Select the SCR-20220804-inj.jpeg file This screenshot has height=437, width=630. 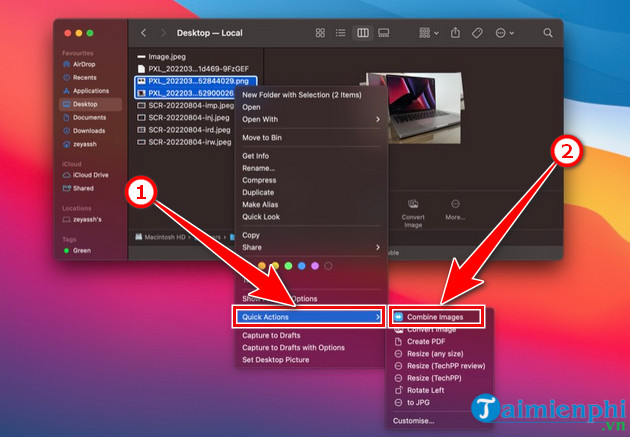(x=183, y=118)
